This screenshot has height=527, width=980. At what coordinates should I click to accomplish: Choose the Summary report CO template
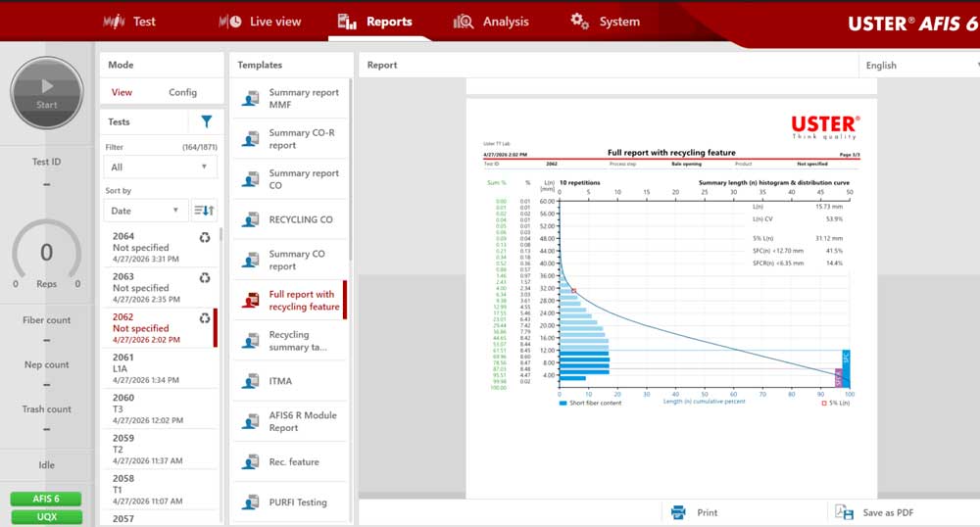pos(290,179)
